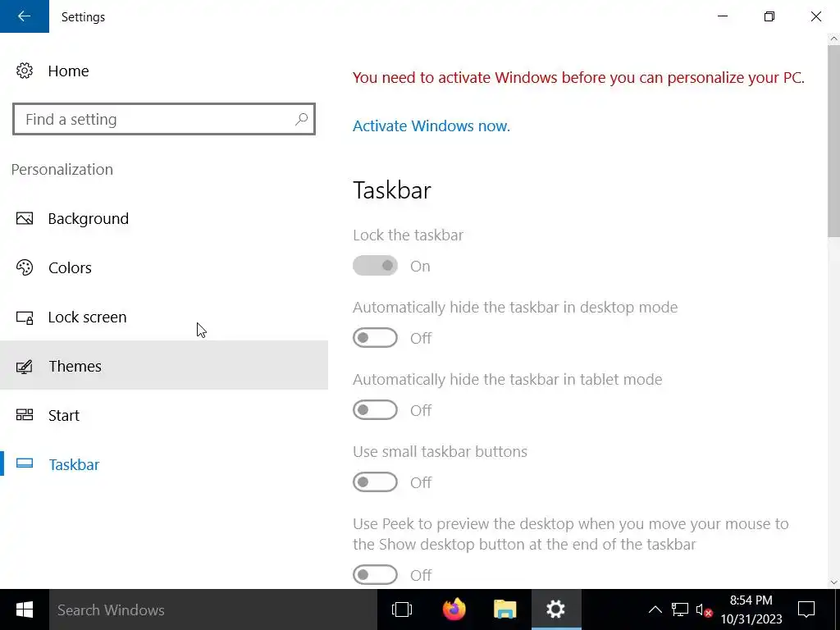Minimize the Settings window
840x630 pixels.
click(723, 16)
